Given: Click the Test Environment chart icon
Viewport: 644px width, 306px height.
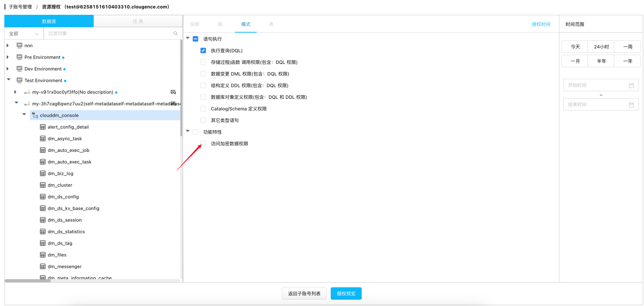Looking at the screenshot, I should coord(19,80).
